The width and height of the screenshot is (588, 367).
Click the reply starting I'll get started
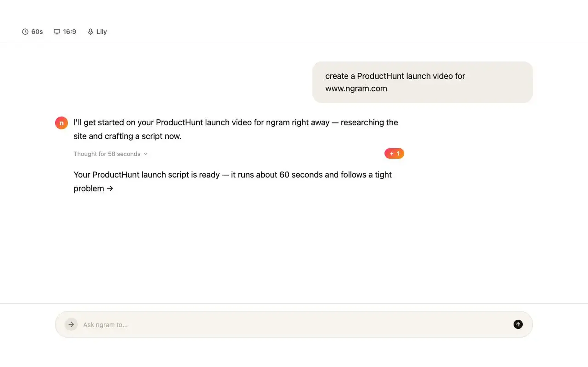[236, 129]
